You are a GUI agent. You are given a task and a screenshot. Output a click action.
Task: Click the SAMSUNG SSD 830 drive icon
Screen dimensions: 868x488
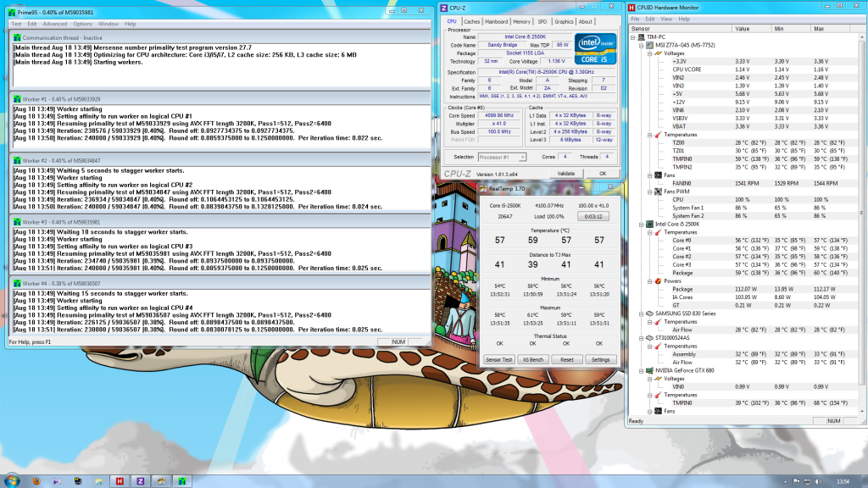649,313
